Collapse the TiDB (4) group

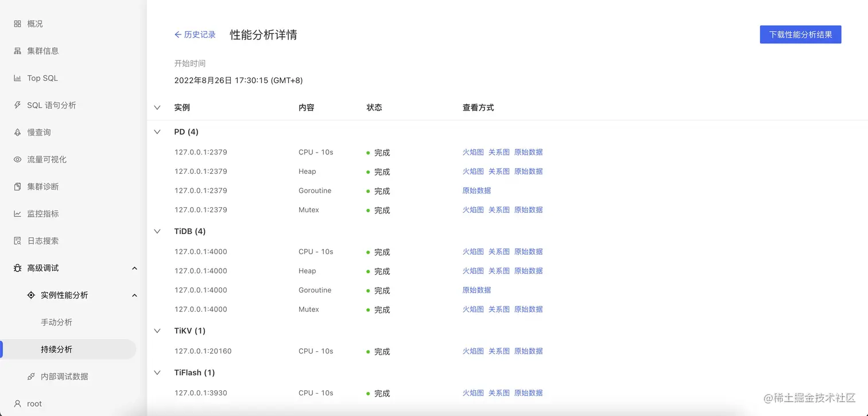[157, 231]
